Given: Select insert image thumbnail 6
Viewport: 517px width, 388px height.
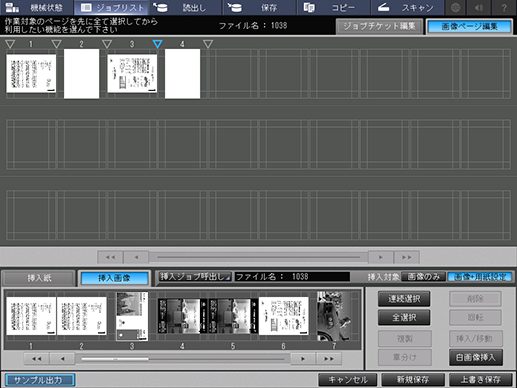Looking at the screenshot, I should (284, 316).
